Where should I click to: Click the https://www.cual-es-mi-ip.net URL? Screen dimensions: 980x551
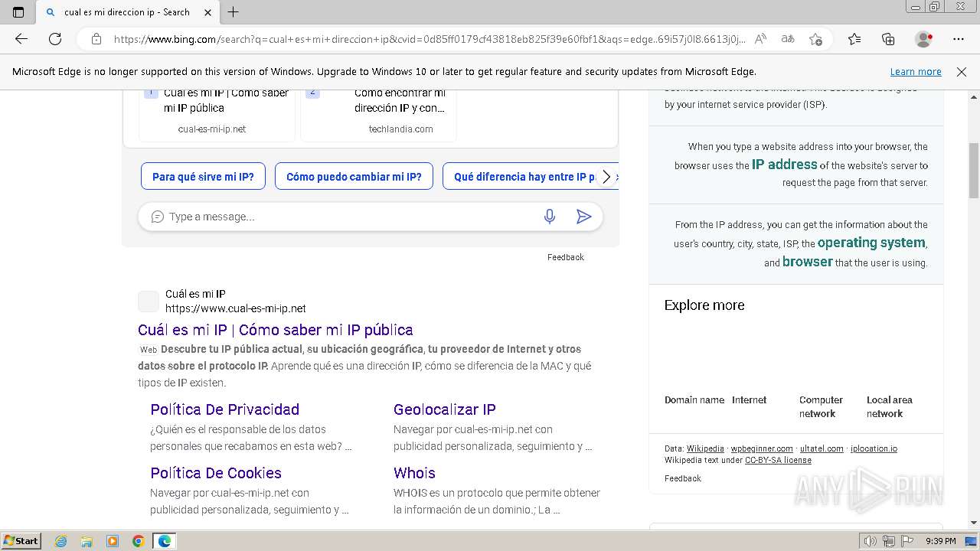[x=236, y=308]
